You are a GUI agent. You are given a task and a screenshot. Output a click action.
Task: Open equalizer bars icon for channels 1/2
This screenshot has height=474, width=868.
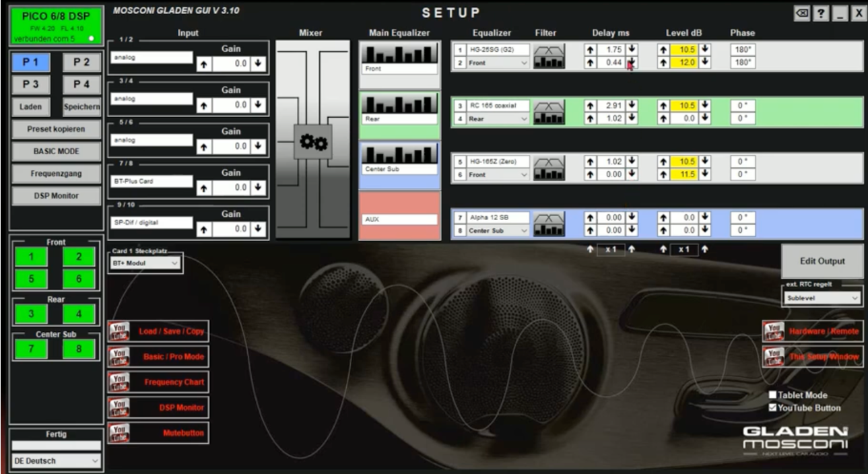(x=549, y=63)
